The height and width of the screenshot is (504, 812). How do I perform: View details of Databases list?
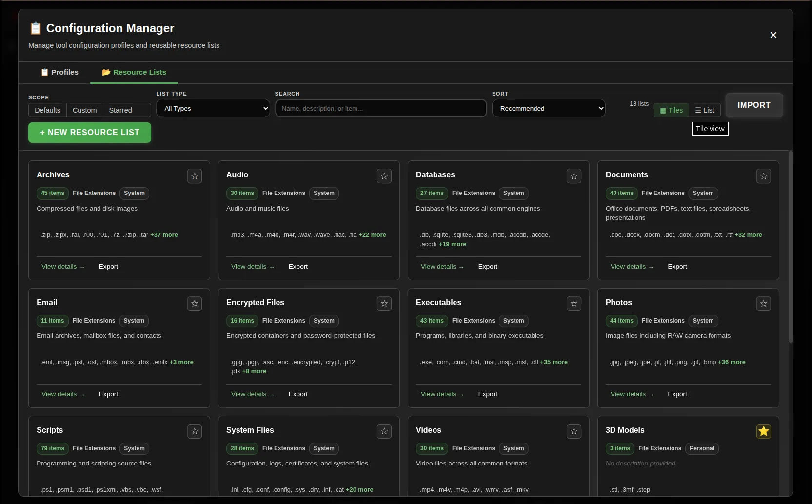pyautogui.click(x=442, y=267)
